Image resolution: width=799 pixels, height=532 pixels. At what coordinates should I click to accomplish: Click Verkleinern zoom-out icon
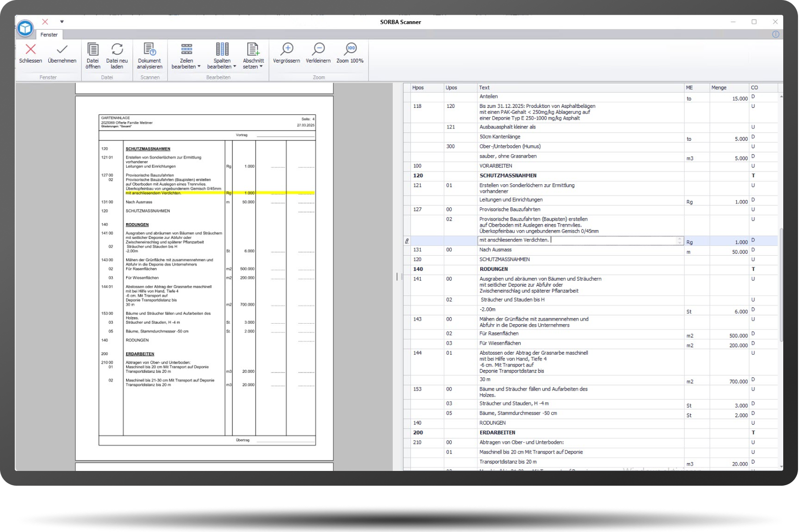tap(318, 49)
